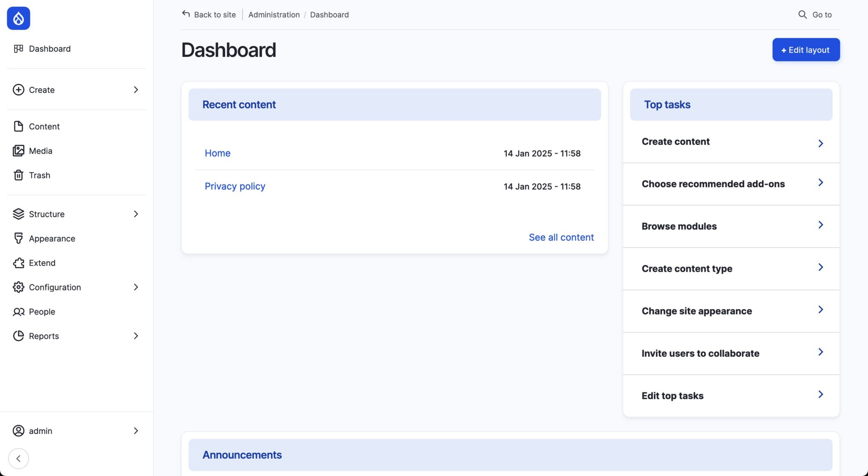Viewport: 868px width, 476px height.
Task: Expand the Create submenu chevron
Action: [x=136, y=90]
